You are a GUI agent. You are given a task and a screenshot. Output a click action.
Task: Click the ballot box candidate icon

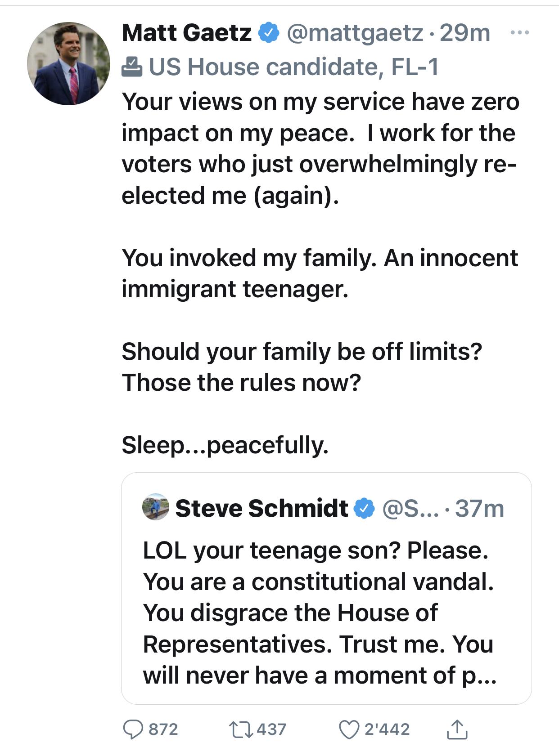(x=132, y=67)
